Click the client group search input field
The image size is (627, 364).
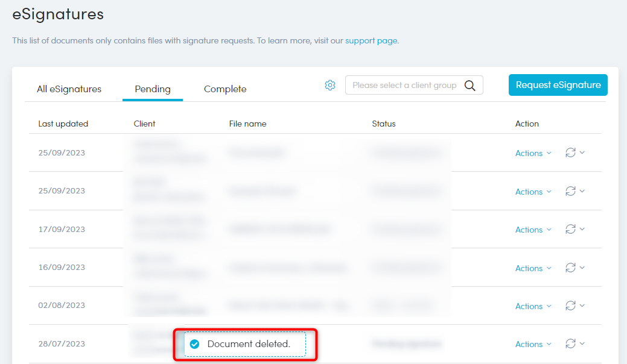pyautogui.click(x=404, y=86)
